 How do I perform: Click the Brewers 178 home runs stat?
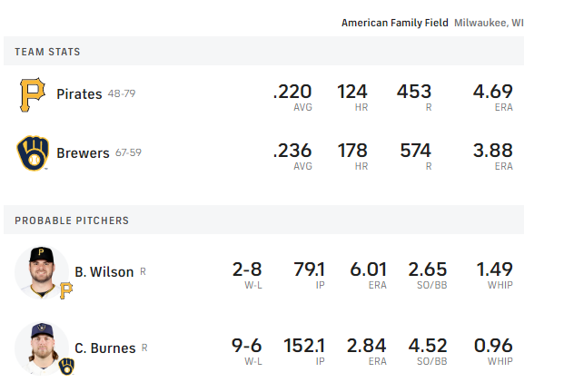(351, 151)
